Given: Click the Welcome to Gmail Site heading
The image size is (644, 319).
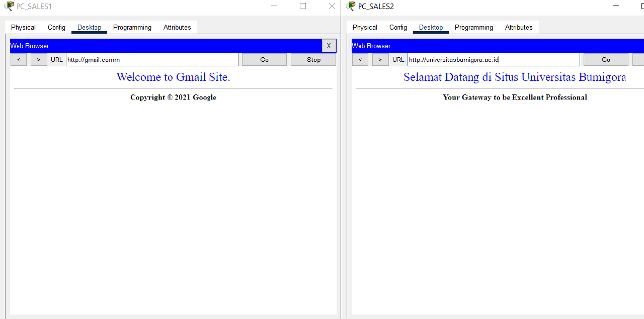Looking at the screenshot, I should (x=173, y=77).
